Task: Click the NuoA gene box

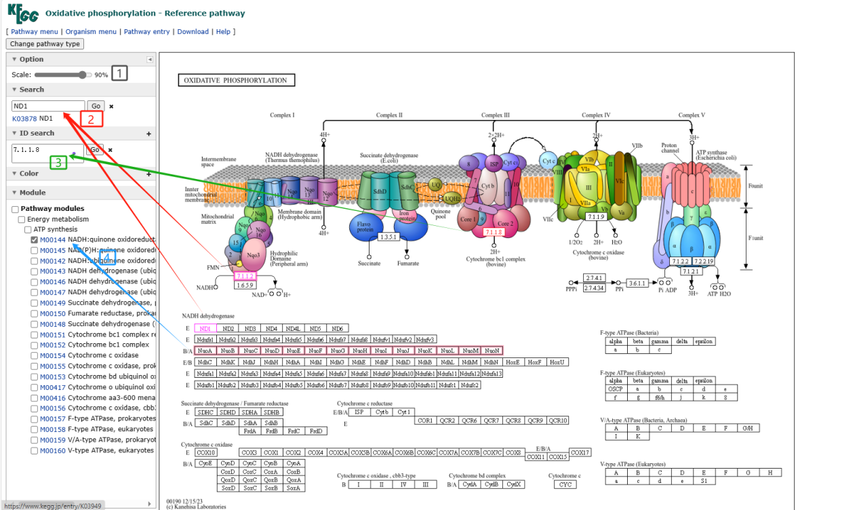Action: pyautogui.click(x=205, y=351)
